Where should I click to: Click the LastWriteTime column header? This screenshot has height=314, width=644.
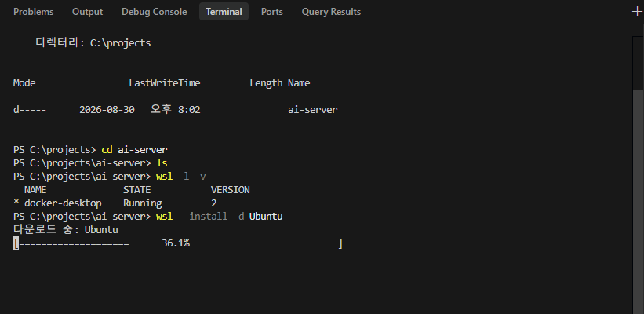[x=164, y=83]
